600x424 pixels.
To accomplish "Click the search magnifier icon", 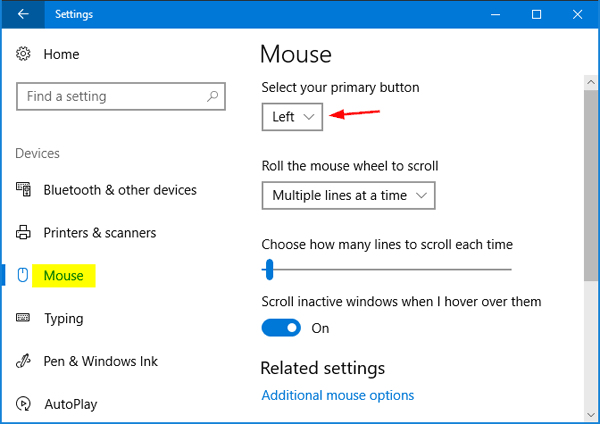I will click(212, 97).
